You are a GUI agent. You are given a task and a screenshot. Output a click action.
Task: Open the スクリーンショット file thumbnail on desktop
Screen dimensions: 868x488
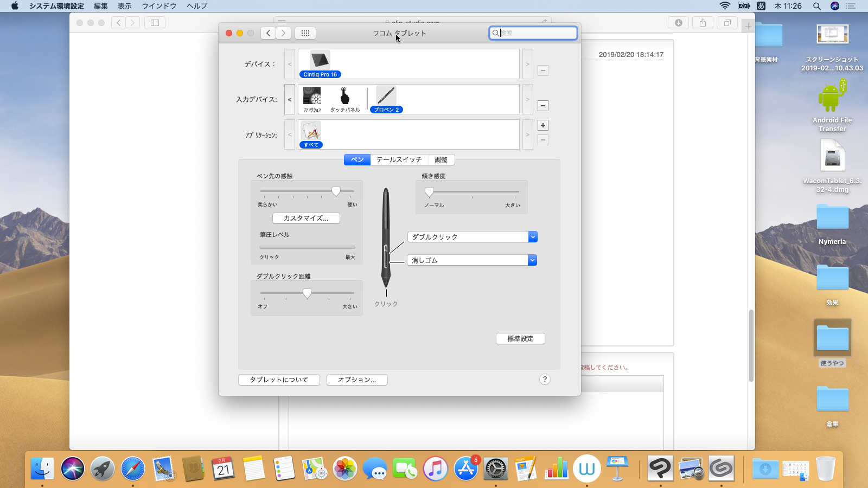(832, 34)
